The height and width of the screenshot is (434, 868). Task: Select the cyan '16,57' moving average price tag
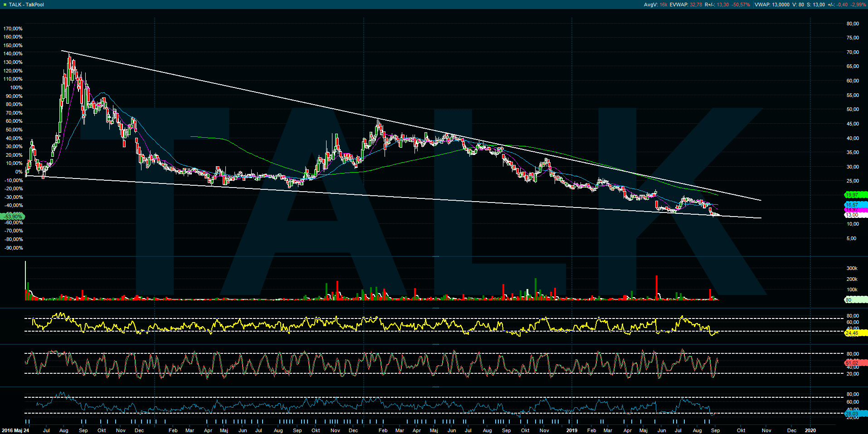point(856,205)
